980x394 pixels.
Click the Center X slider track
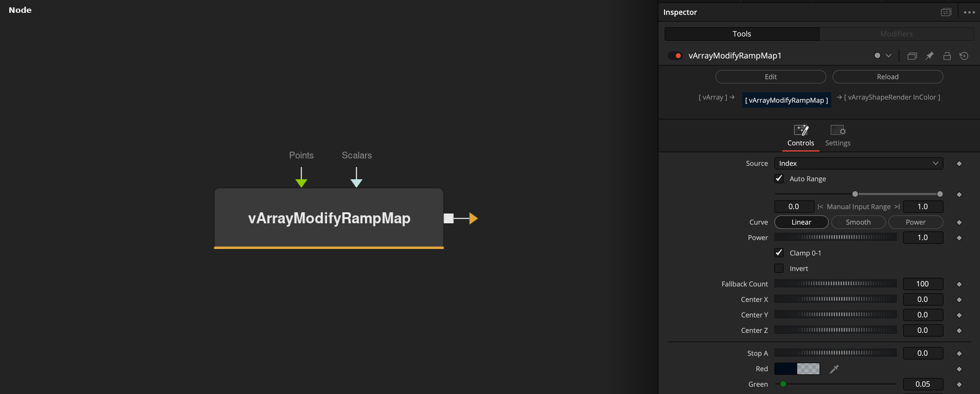click(x=835, y=299)
